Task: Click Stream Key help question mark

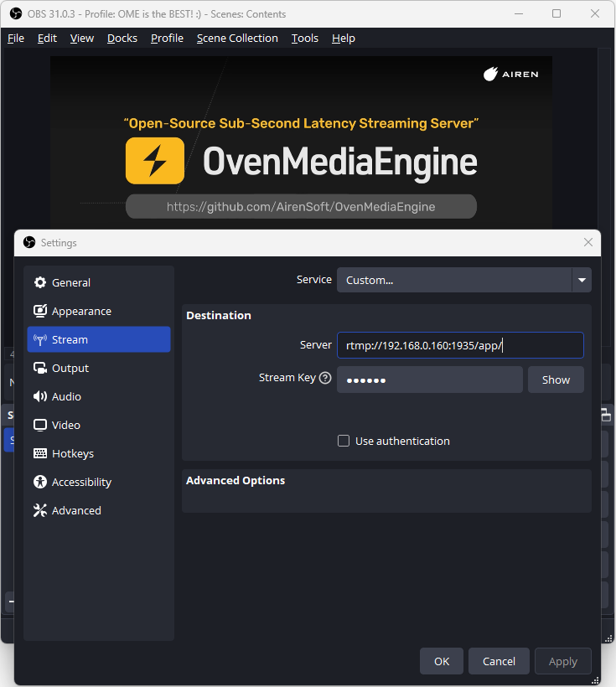Action: pos(325,378)
